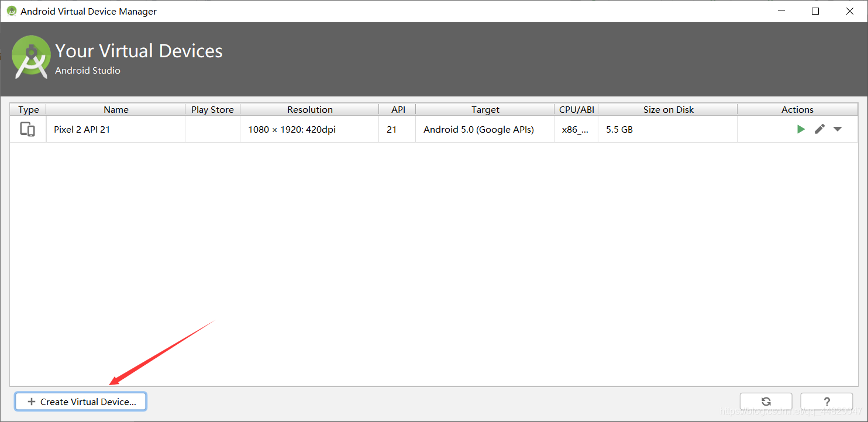Select the Pixel 2 API 21 name cell
868x422 pixels.
coord(116,129)
